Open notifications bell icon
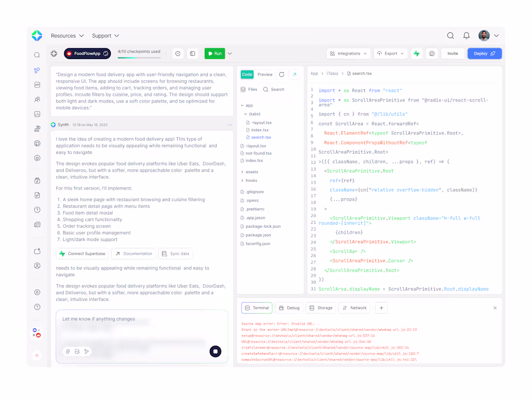The width and height of the screenshot is (532, 399). pos(466,35)
